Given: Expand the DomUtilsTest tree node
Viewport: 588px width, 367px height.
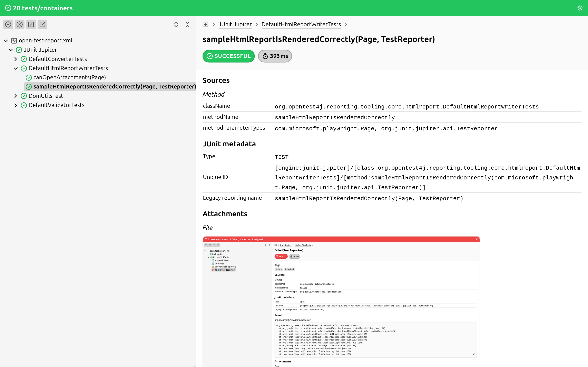Looking at the screenshot, I should (x=16, y=96).
